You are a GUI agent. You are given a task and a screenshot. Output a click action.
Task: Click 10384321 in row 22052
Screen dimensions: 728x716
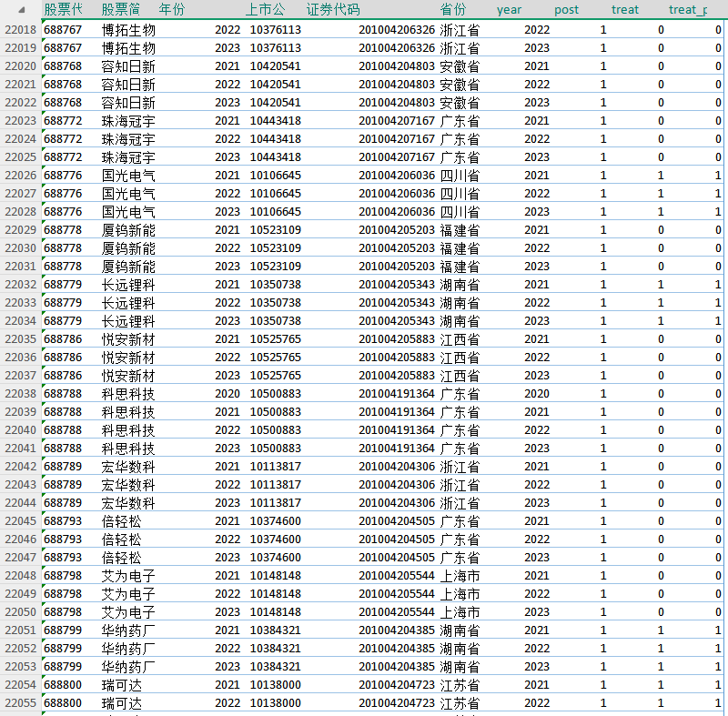[x=276, y=649]
